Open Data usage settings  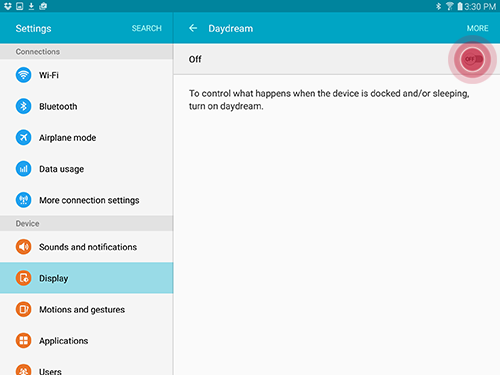click(x=87, y=169)
